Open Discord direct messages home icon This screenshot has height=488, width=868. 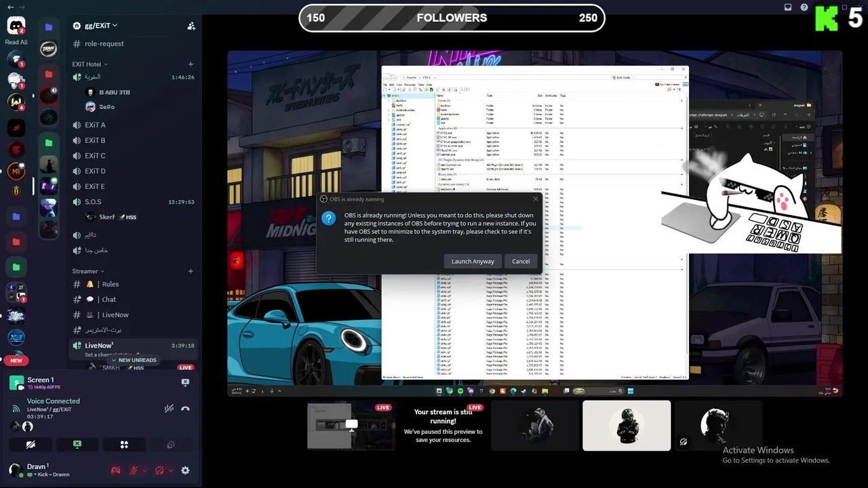point(16,26)
